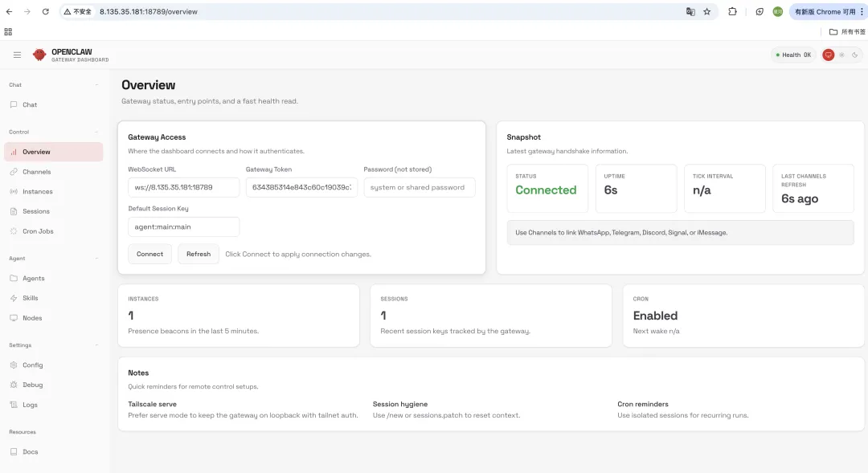Open Skills in the Agent section
The height and width of the screenshot is (473, 868).
[x=30, y=298]
